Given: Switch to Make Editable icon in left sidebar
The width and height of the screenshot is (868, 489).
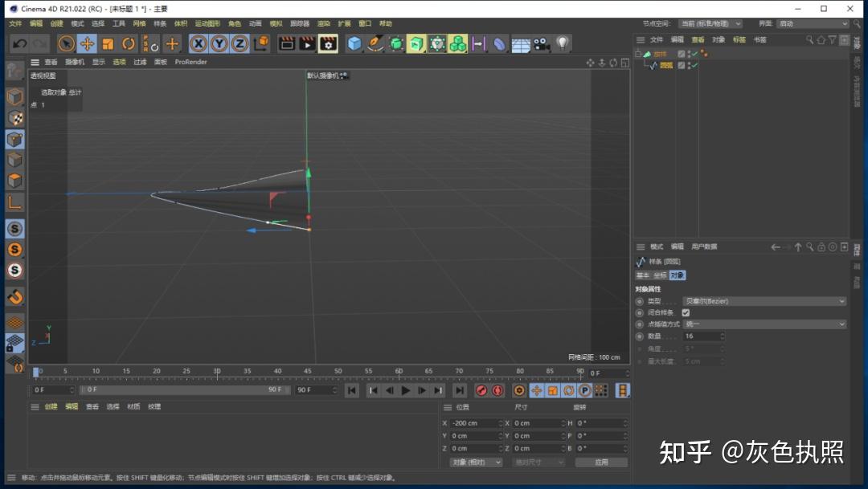Looking at the screenshot, I should pyautogui.click(x=15, y=71).
